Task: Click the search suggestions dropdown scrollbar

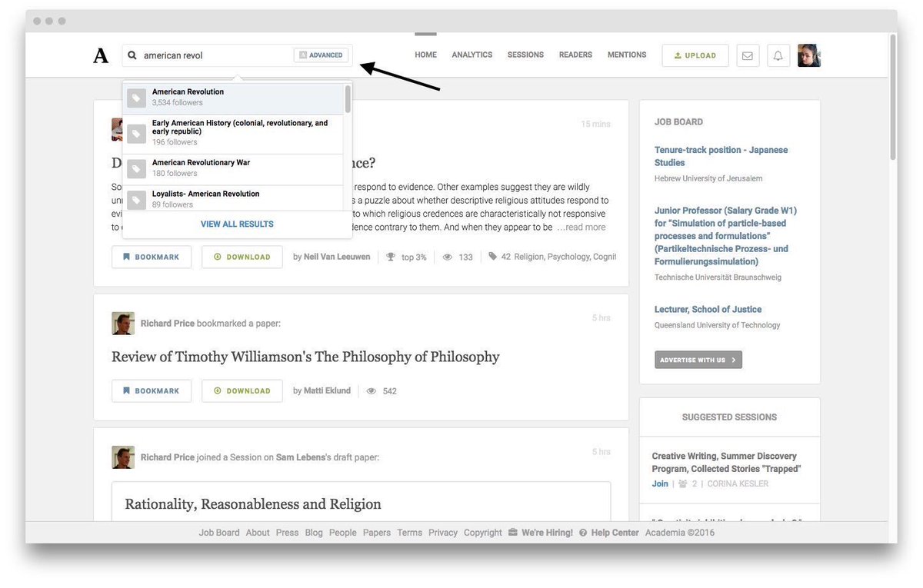Action: 348,100
